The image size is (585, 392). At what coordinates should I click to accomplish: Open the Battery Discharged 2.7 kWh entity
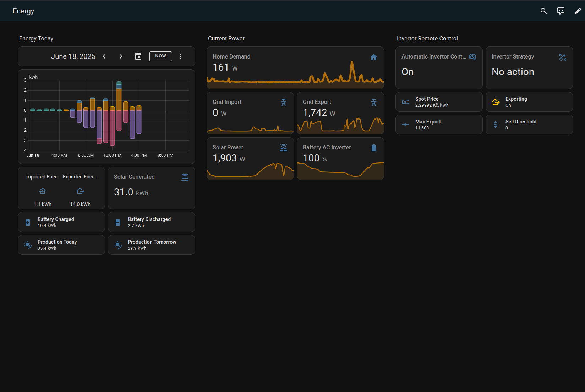[x=152, y=222]
